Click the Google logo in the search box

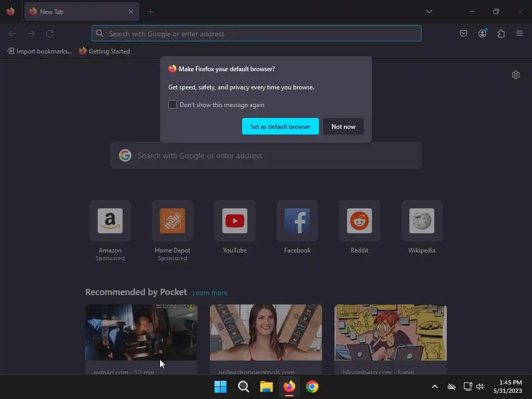125,155
